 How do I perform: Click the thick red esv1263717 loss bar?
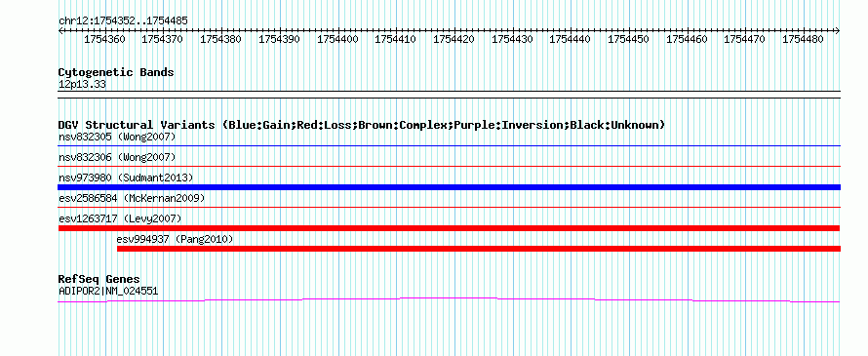449,228
